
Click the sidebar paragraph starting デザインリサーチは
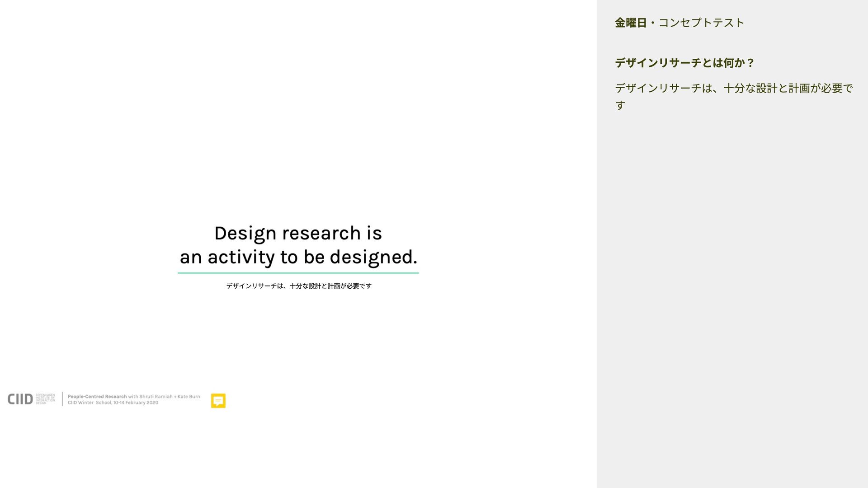[733, 89]
